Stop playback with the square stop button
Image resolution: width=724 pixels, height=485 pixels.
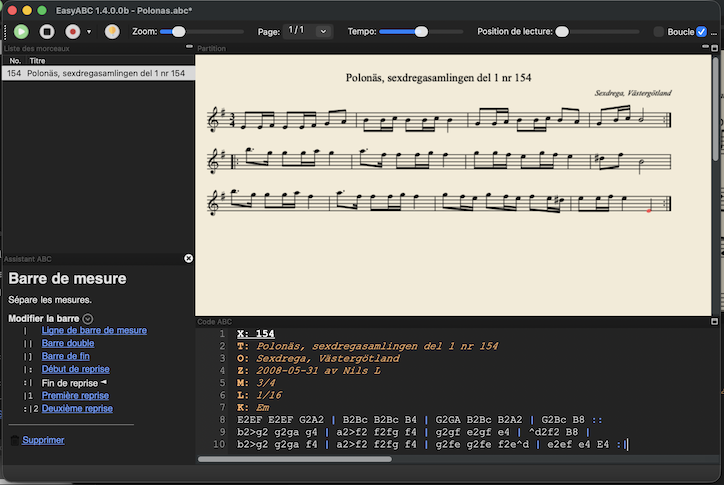(47, 31)
